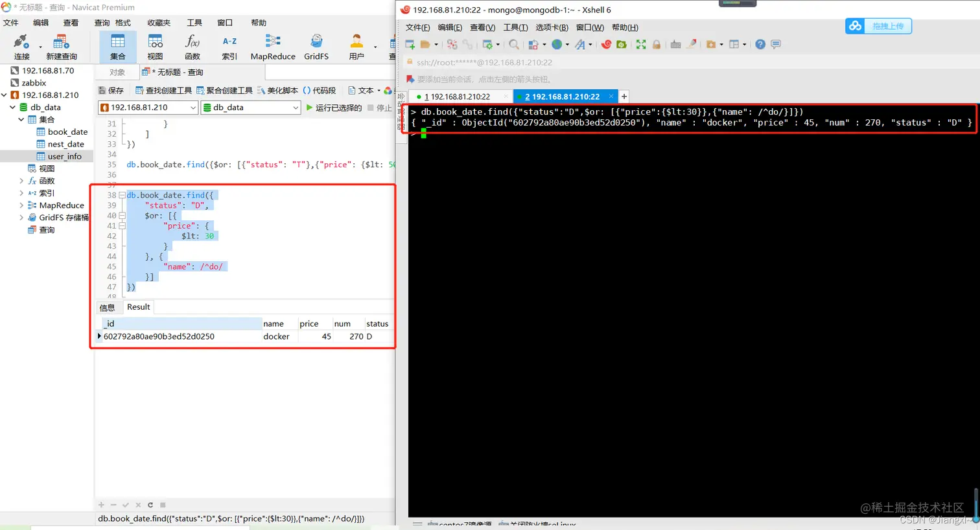Click the Xshell keyboard mapping icon
This screenshot has height=530, width=980.
tap(676, 45)
